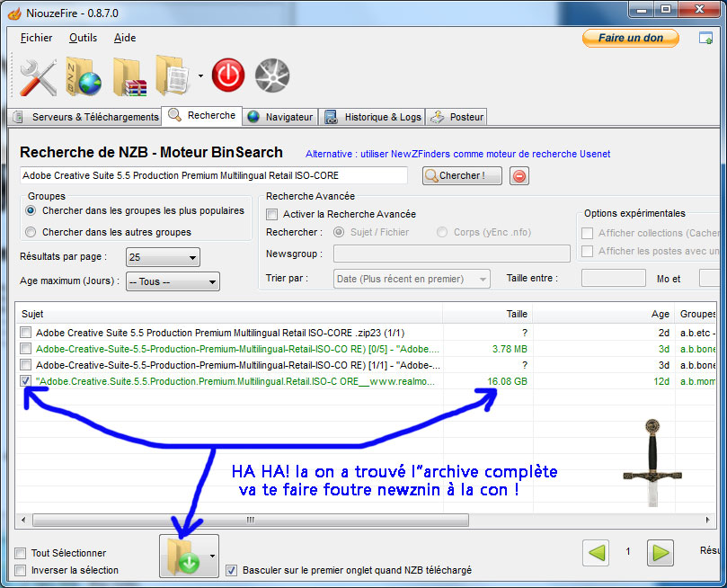Screen dimensions: 727x588
Task: Open the Résultats par page dropdown
Action: [x=163, y=257]
